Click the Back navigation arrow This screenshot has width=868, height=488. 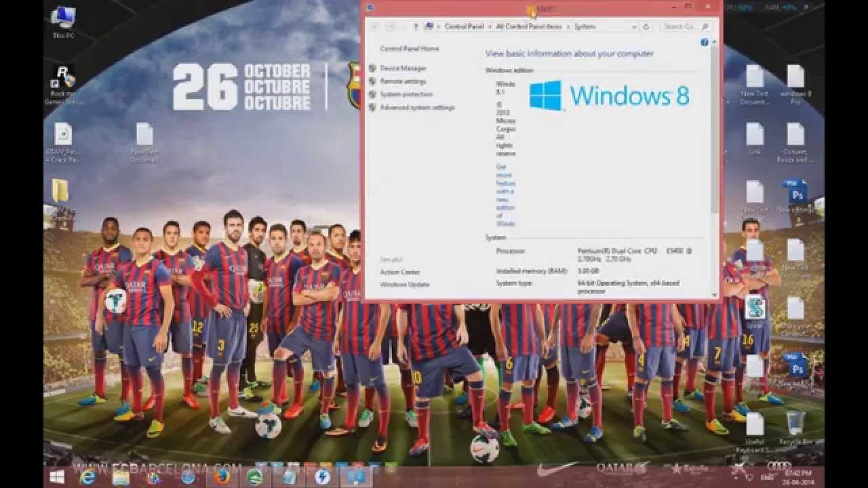[x=374, y=26]
